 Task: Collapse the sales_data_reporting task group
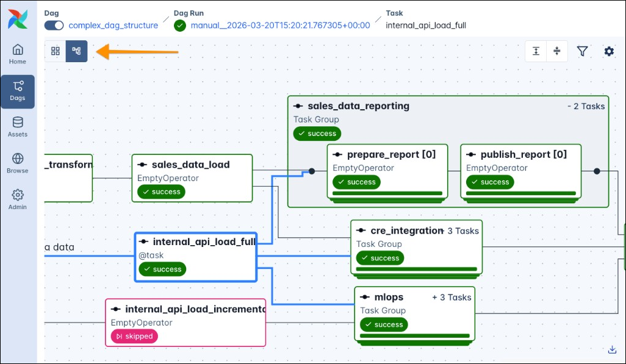(x=587, y=106)
